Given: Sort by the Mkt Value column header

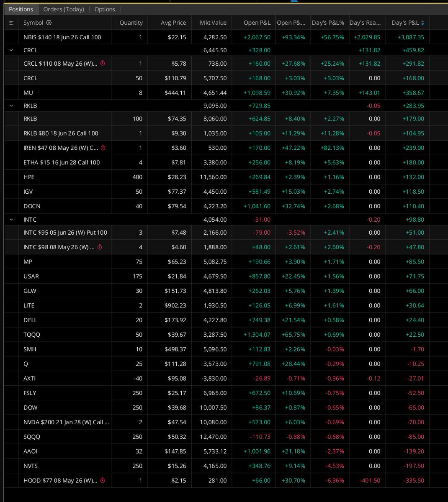Looking at the screenshot, I should (x=213, y=23).
